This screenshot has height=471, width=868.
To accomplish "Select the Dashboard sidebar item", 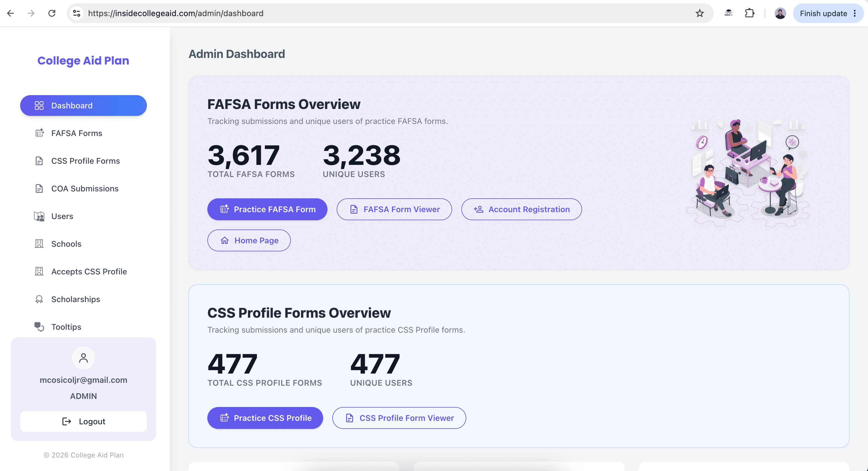I will point(84,105).
